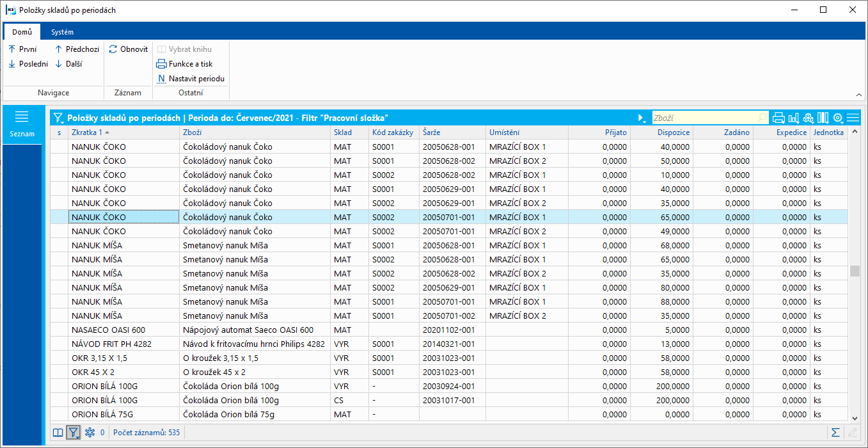Image resolution: width=868 pixels, height=448 pixels.
Task: Select the Domů ribbon tab
Action: [22, 32]
